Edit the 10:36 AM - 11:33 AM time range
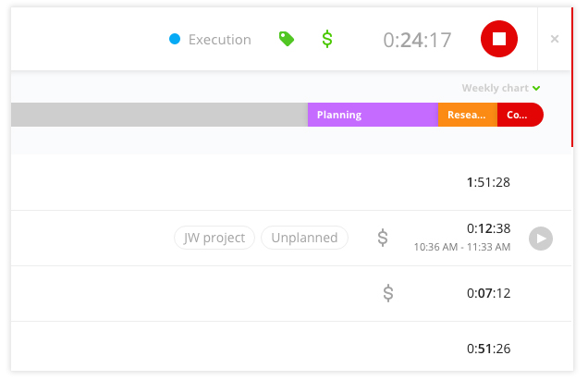 [x=462, y=248]
